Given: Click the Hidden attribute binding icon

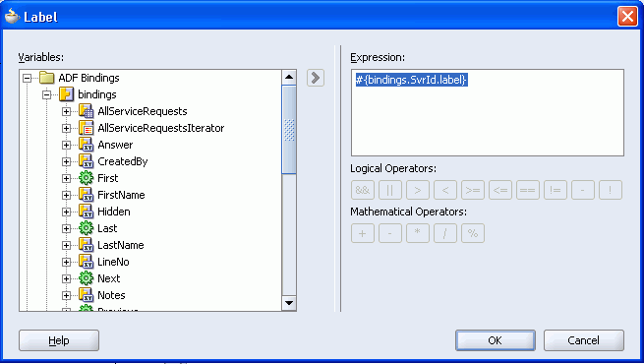Looking at the screenshot, I should [x=86, y=212].
